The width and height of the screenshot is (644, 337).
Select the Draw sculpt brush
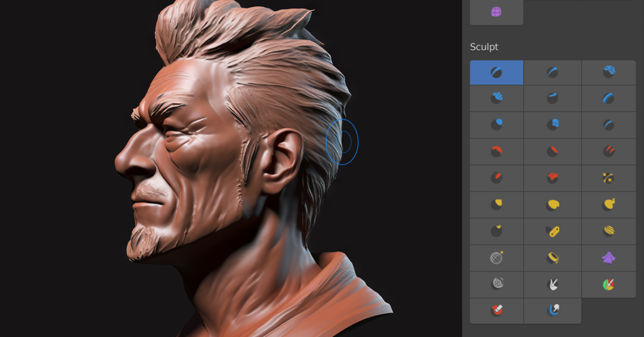496,72
